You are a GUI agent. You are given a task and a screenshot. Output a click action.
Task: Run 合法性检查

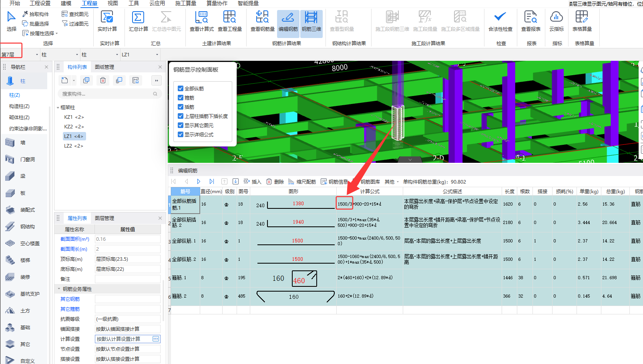[500, 22]
